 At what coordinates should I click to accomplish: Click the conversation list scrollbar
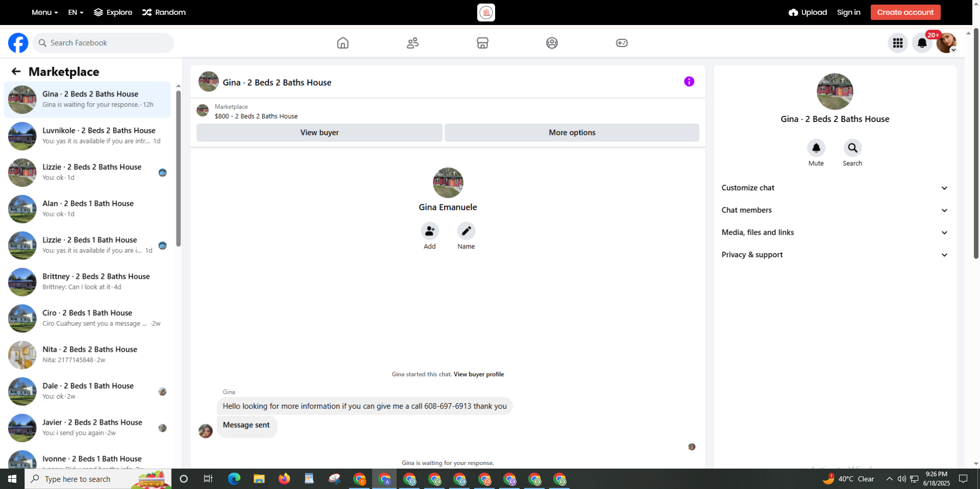[x=178, y=168]
